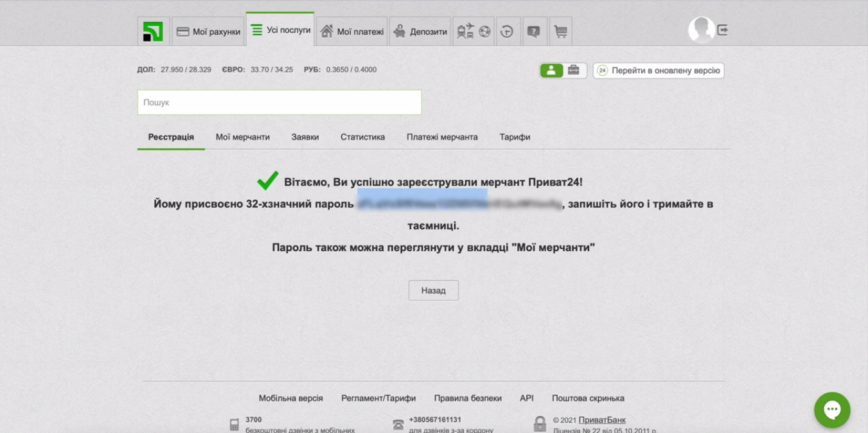
Task: Click the telephone icon beside +380567161131
Action: [398, 425]
